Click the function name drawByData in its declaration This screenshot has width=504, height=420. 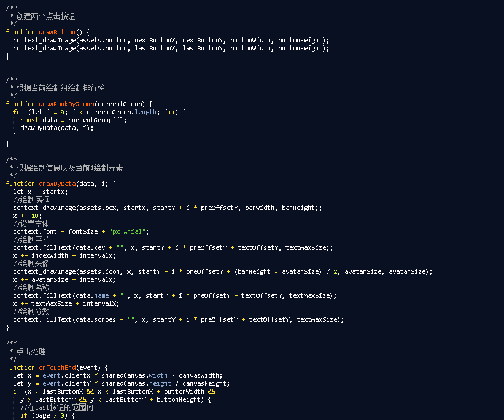pyautogui.click(x=57, y=184)
